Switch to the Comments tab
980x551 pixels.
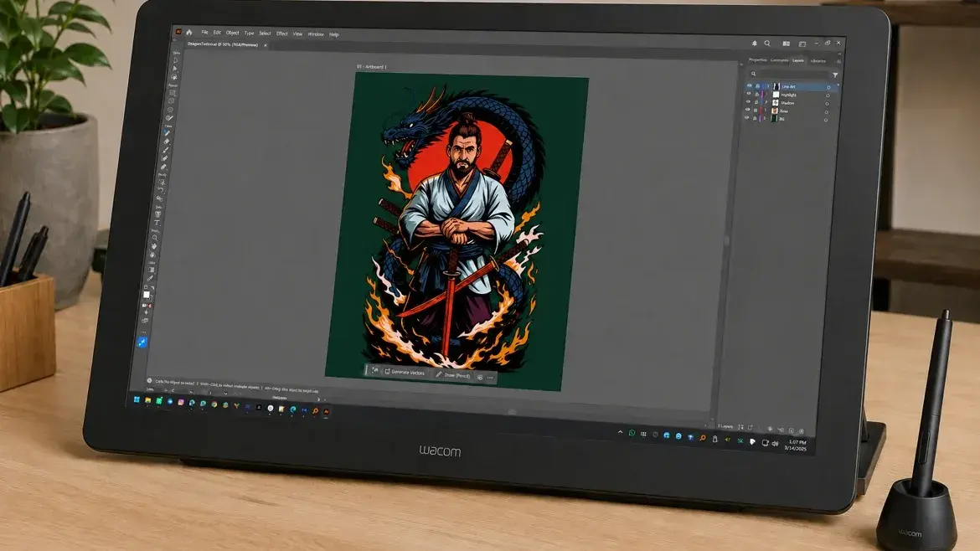tap(779, 60)
